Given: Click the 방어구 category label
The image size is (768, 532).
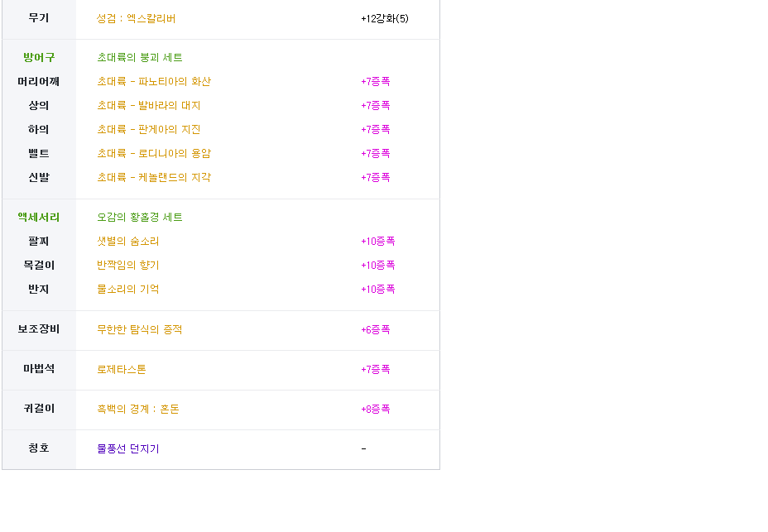Looking at the screenshot, I should pyautogui.click(x=39, y=57).
